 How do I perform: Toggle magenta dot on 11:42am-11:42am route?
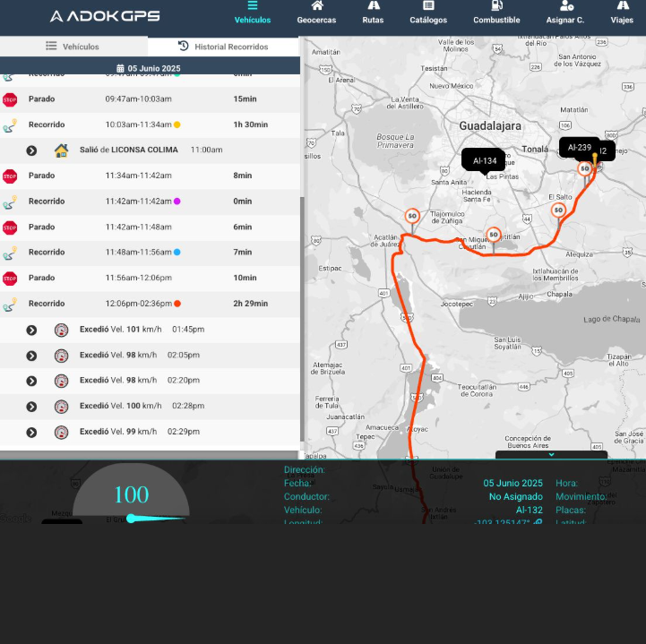(177, 202)
